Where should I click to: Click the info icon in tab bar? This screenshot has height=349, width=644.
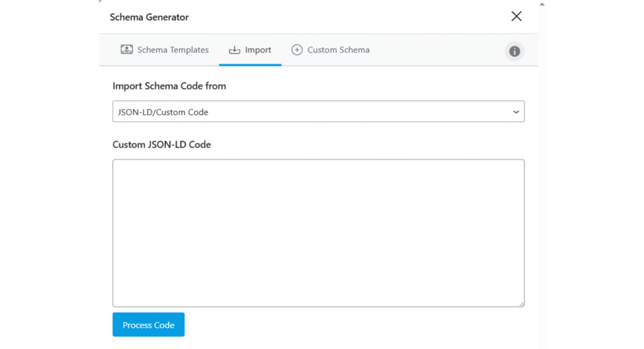click(x=514, y=51)
